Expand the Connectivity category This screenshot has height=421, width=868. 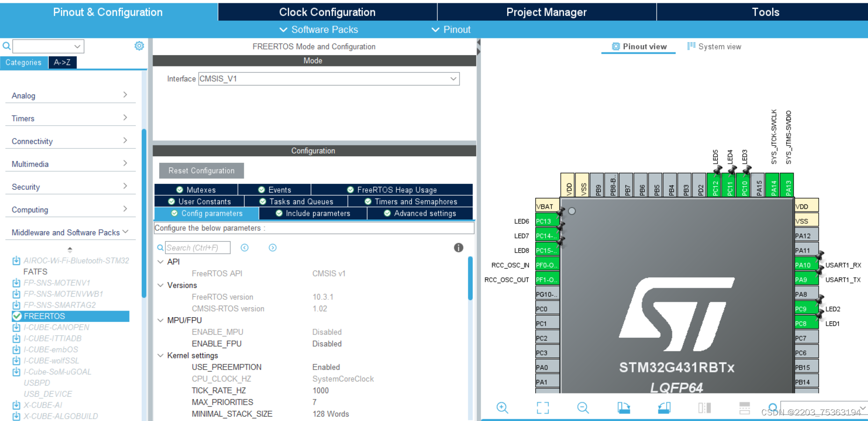tap(70, 141)
